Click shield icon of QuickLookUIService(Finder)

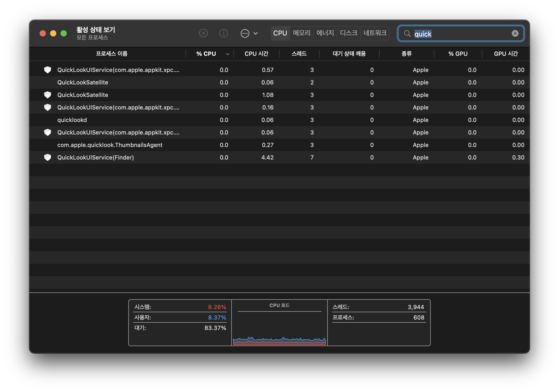47,157
